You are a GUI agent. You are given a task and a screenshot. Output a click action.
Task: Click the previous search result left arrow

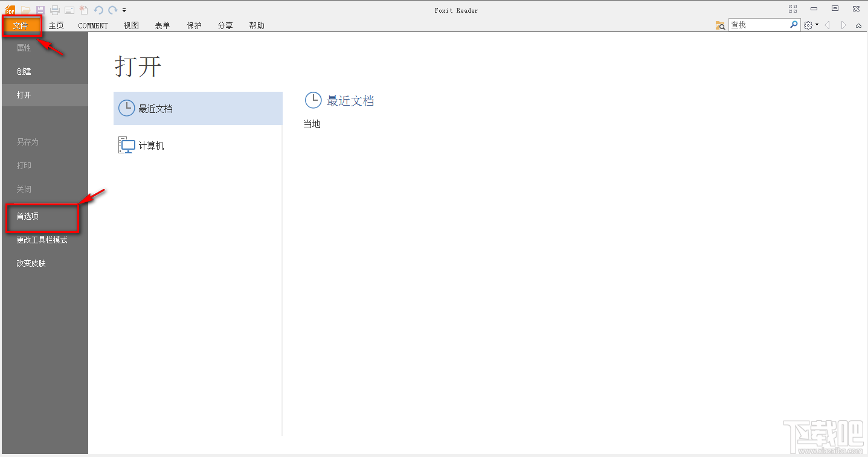pos(827,25)
